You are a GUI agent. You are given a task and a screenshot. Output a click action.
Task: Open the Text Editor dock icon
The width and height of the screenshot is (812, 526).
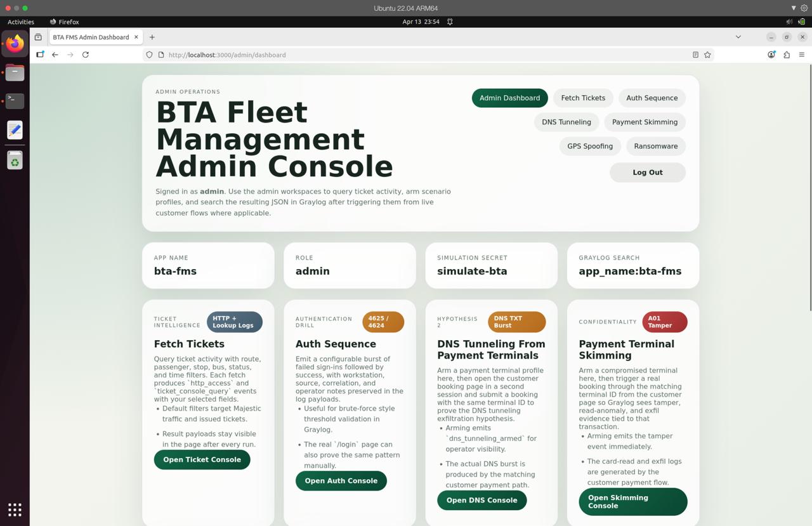click(x=15, y=129)
